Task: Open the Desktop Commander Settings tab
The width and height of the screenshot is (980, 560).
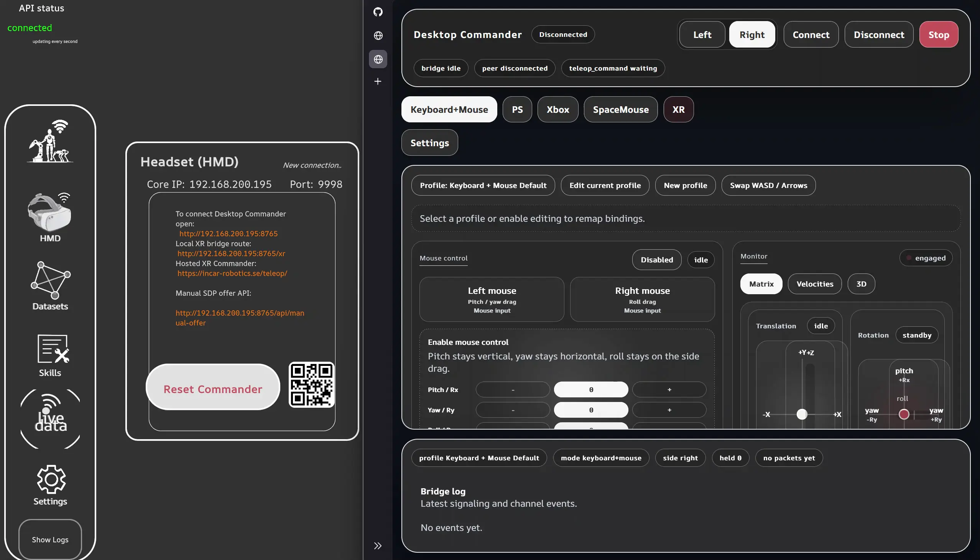Action: pyautogui.click(x=429, y=143)
